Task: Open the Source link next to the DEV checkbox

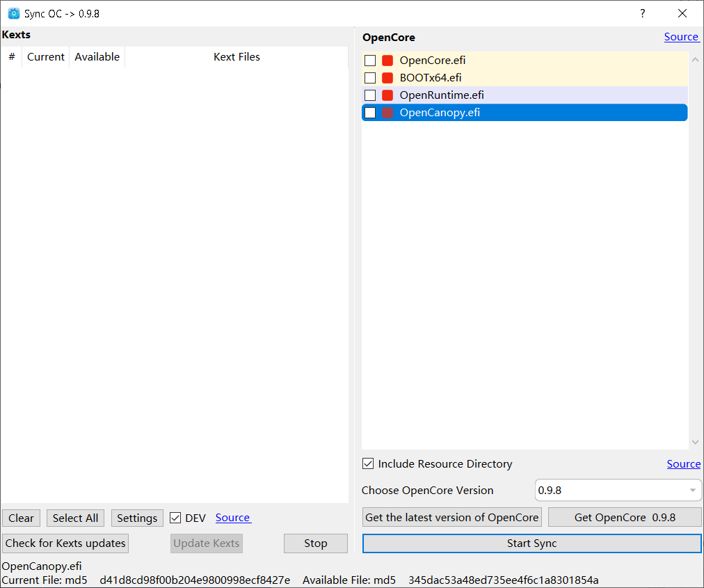Action: point(233,518)
